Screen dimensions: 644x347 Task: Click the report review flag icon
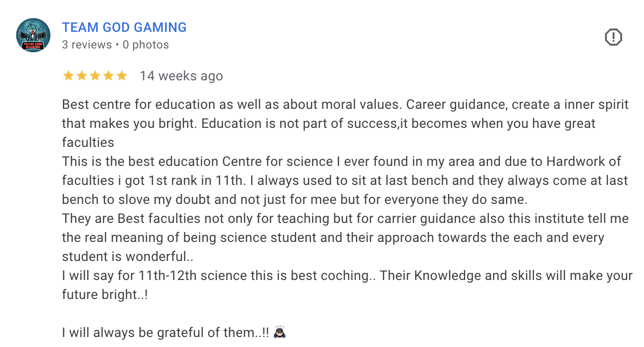613,37
